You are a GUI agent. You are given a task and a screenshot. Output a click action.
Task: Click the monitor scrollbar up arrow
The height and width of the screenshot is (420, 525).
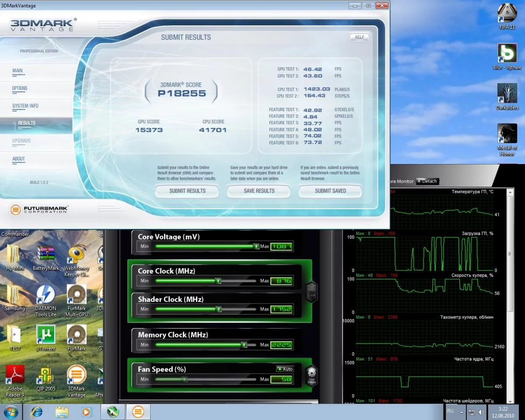coord(510,192)
